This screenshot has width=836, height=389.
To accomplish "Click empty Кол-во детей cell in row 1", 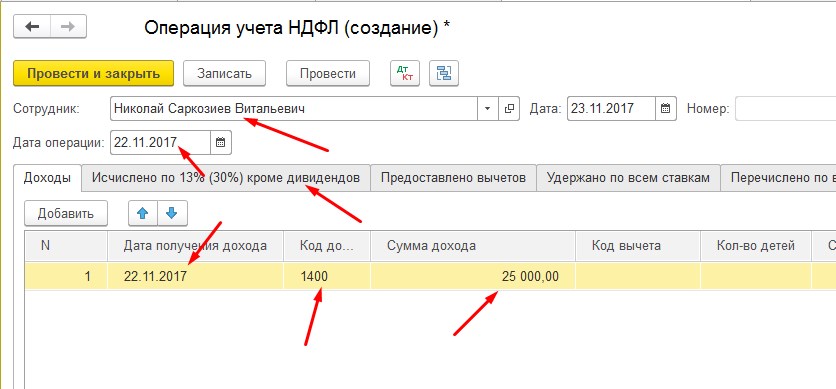I will coord(756,276).
